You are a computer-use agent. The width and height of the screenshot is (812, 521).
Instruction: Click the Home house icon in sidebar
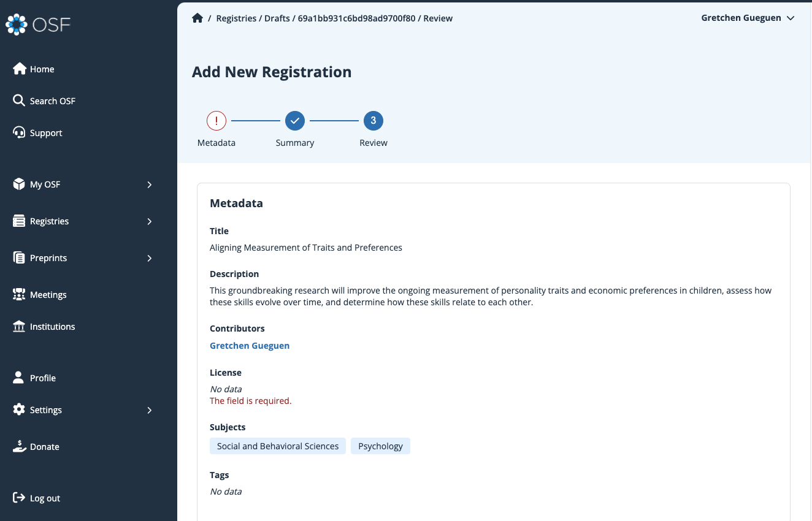20,69
